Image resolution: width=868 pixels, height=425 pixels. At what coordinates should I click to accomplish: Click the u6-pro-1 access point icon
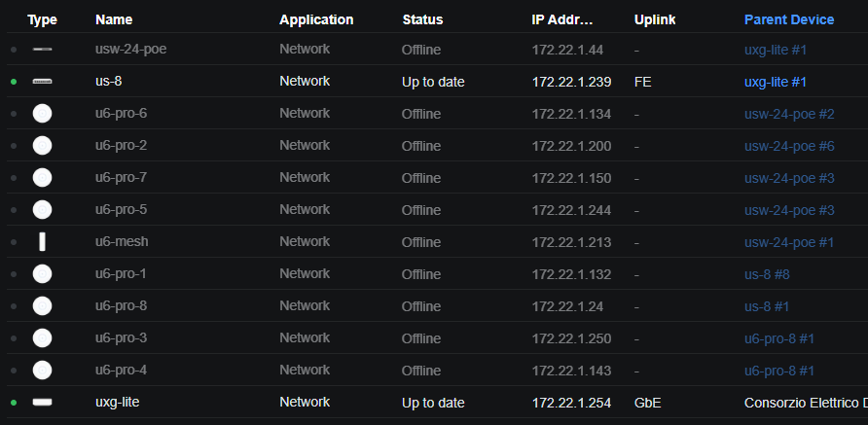[42, 274]
